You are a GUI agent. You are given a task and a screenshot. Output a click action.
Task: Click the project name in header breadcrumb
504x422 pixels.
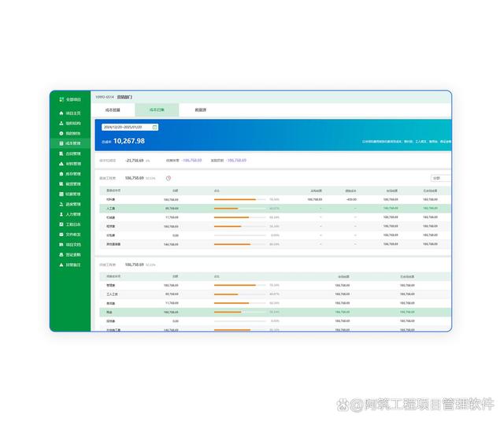pyautogui.click(x=124, y=97)
